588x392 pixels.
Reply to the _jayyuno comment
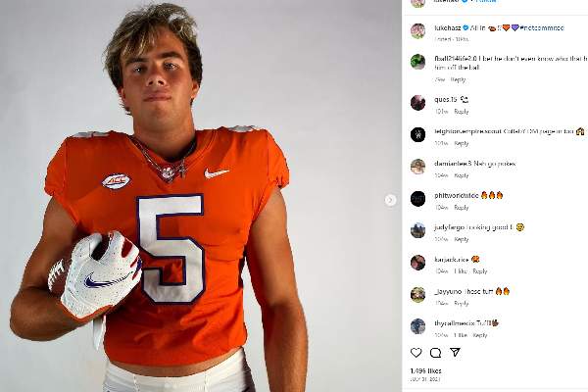click(461, 303)
